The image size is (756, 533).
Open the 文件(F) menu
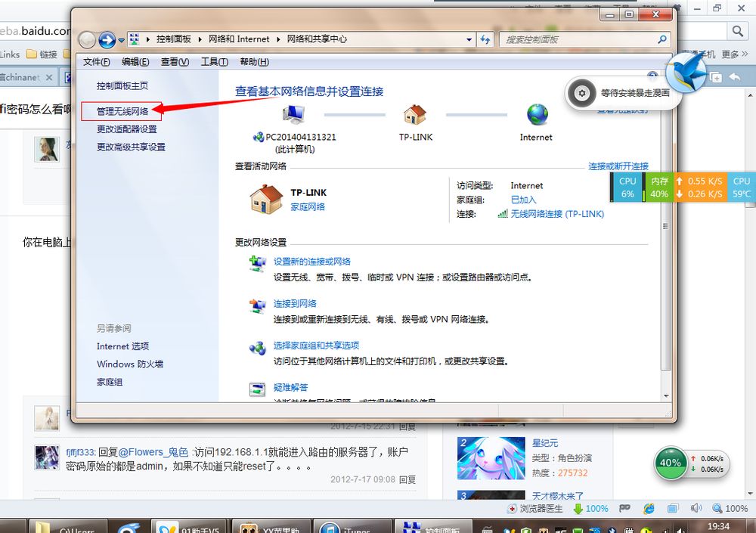[97, 62]
